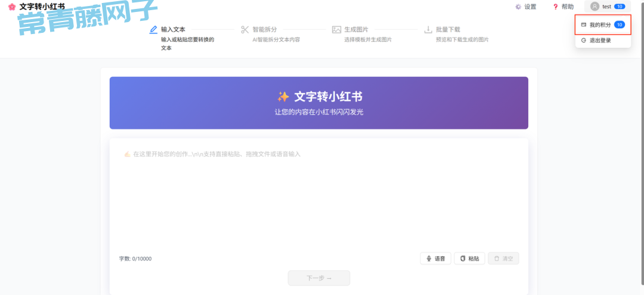Click the red question mark help icon

pyautogui.click(x=555, y=7)
